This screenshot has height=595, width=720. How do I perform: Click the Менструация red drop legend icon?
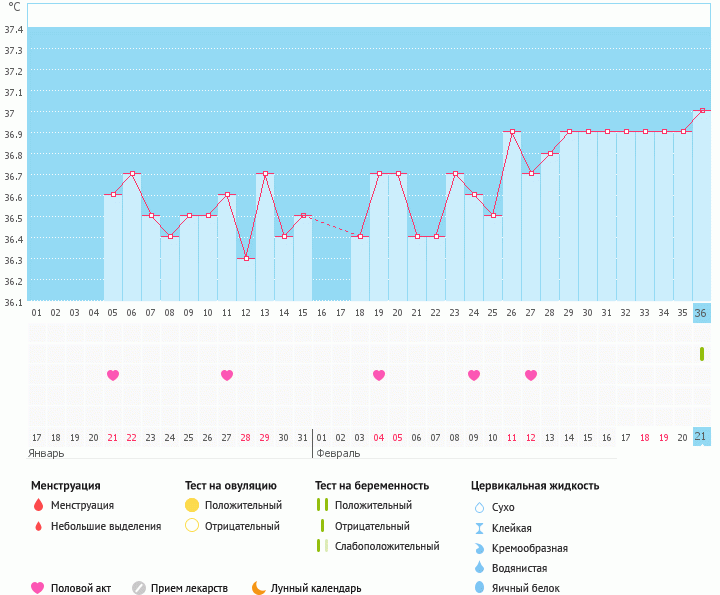[38, 505]
